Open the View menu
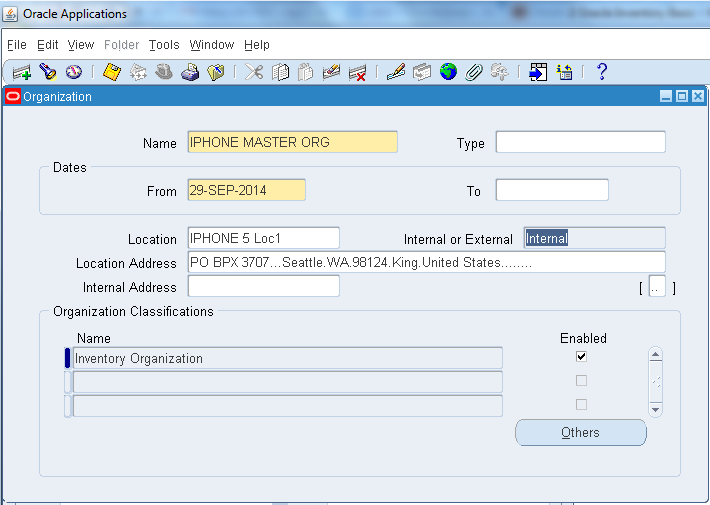This screenshot has height=505, width=710. tap(81, 45)
